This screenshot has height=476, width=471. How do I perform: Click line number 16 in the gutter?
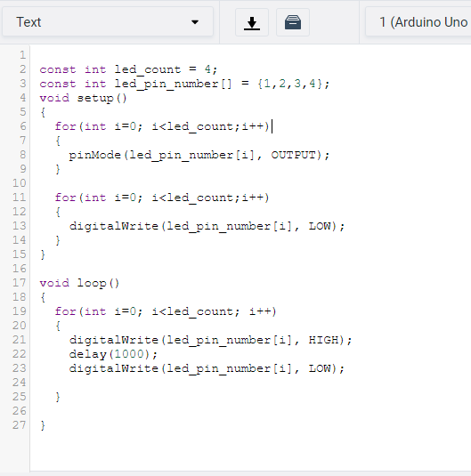pyautogui.click(x=20, y=269)
